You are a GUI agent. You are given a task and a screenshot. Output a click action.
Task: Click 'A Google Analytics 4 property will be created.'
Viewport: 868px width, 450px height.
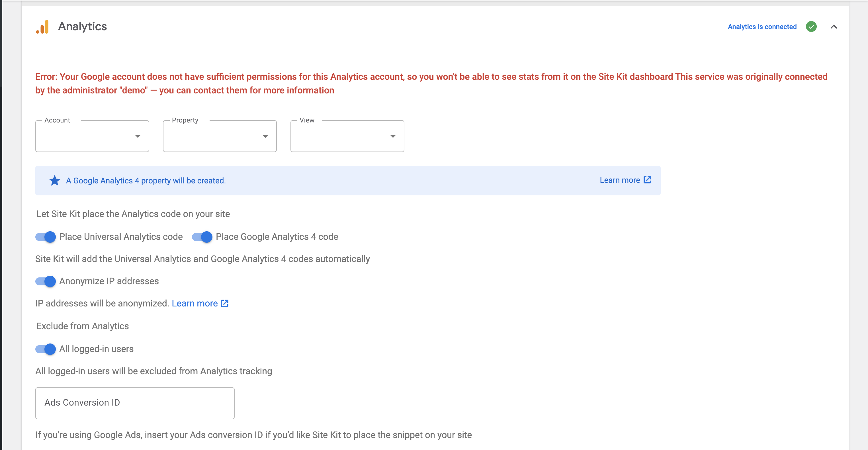[146, 181]
